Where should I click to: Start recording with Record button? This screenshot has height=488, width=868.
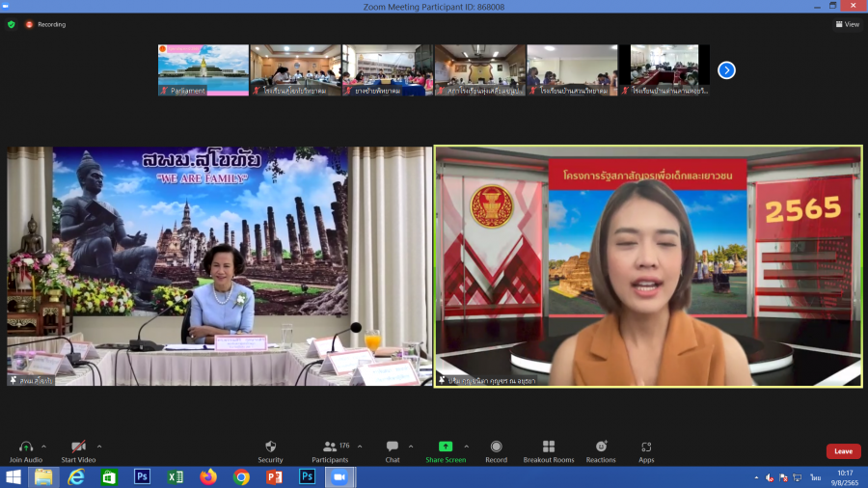496,450
